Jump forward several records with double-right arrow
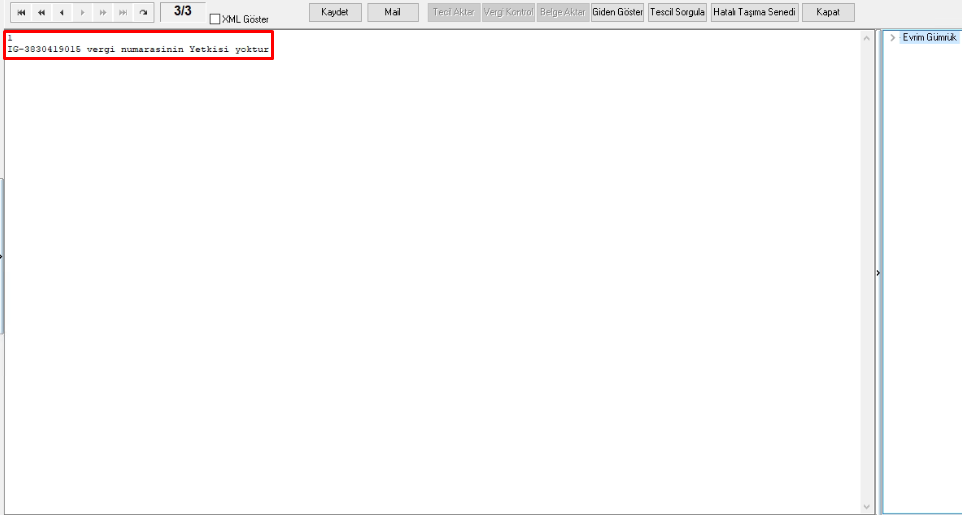The width and height of the screenshot is (962, 515). pyautogui.click(x=102, y=12)
